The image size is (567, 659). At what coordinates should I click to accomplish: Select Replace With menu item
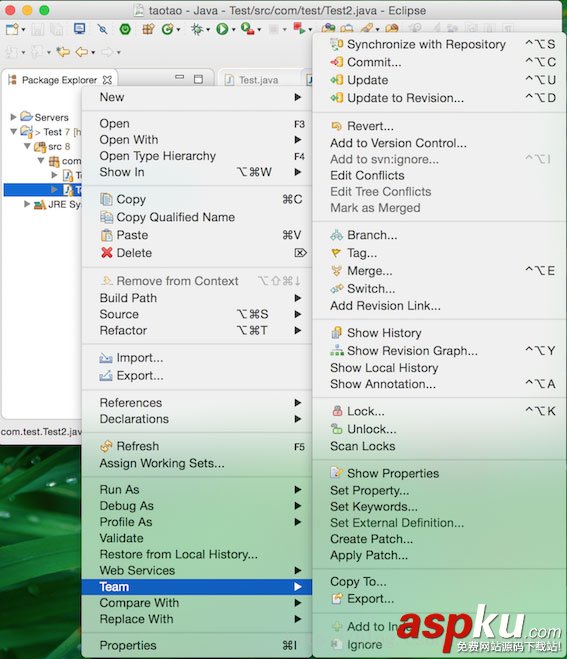tap(197, 619)
